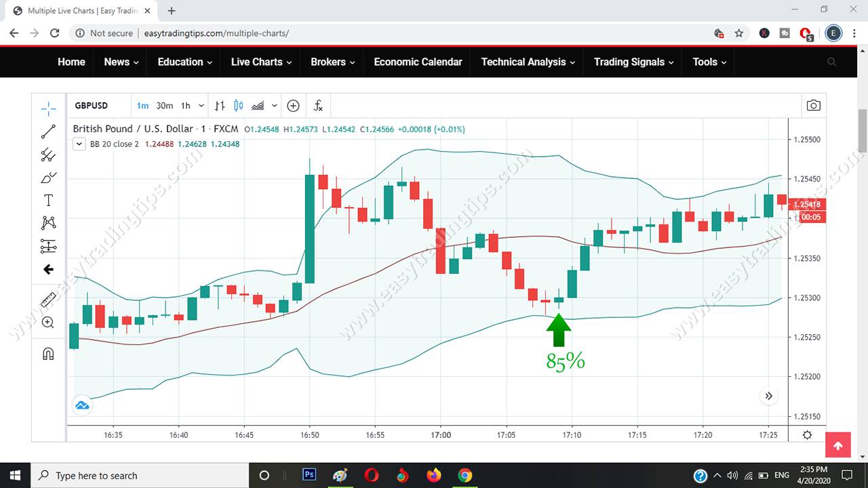Screen dimensions: 868x488
Task: Open the Home page link
Action: pyautogui.click(x=71, y=62)
